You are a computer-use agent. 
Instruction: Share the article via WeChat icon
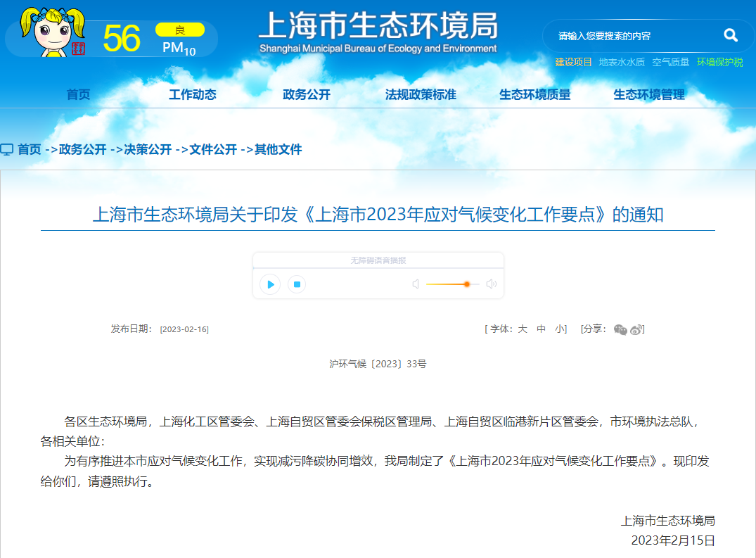[x=620, y=329]
